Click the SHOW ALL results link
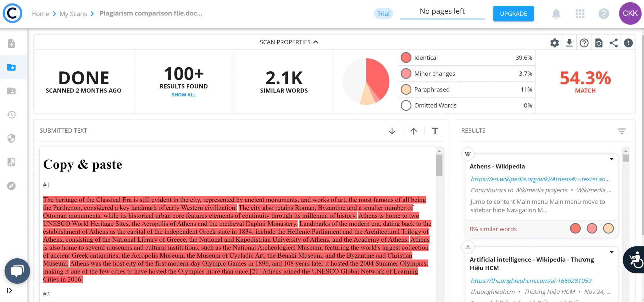 coord(184,94)
